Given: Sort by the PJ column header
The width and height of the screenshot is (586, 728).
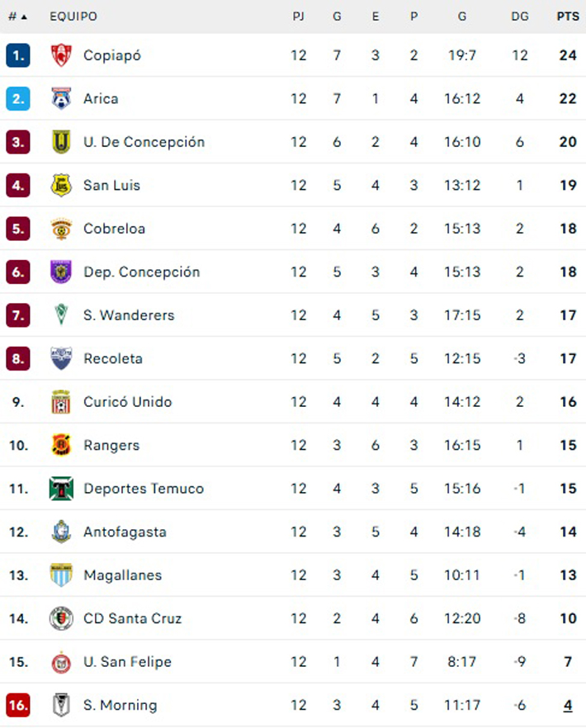Looking at the screenshot, I should [x=298, y=17].
